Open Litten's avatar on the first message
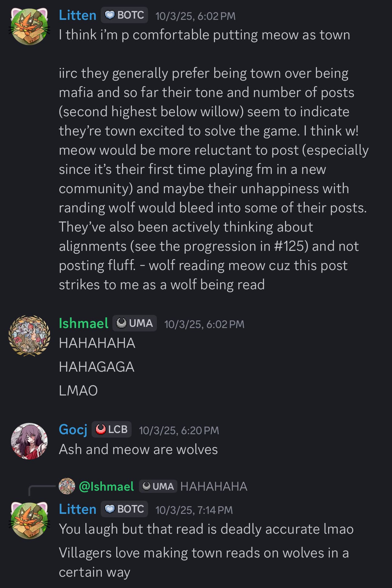 [30, 27]
